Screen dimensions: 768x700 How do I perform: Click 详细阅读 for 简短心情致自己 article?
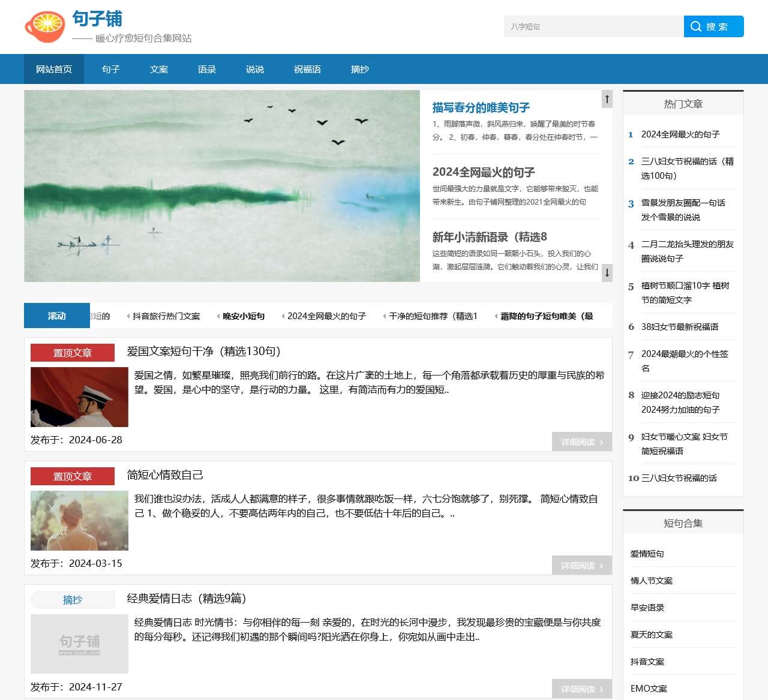pyautogui.click(x=582, y=566)
